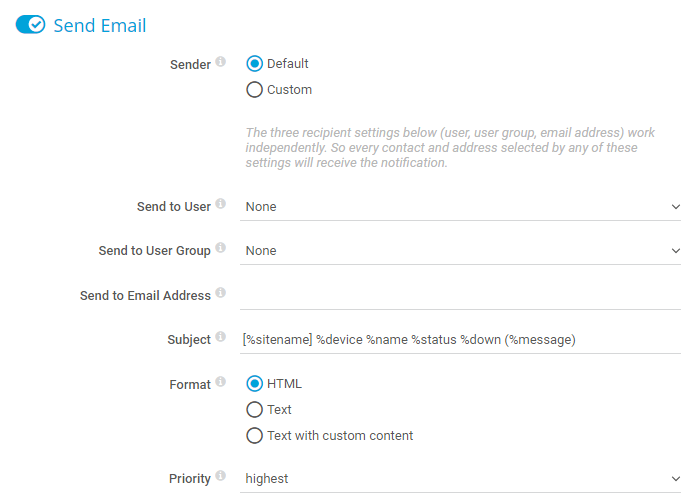Click the Format help info icon
This screenshot has width=698, height=503.
click(221, 383)
